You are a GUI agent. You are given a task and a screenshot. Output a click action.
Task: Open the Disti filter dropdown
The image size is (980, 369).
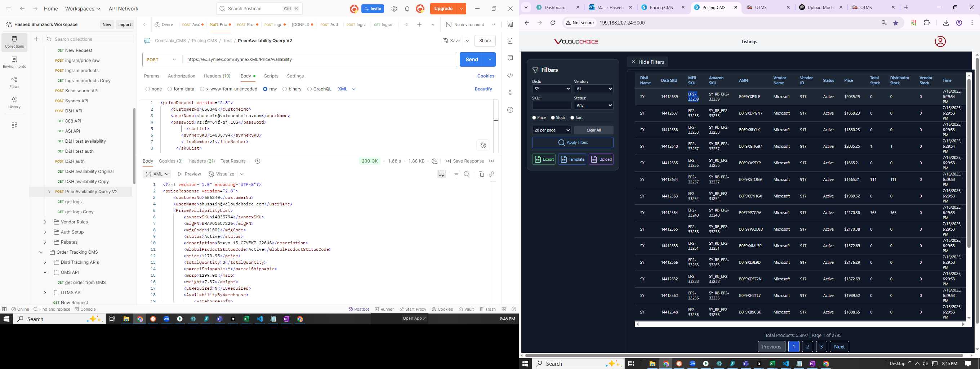(x=552, y=89)
